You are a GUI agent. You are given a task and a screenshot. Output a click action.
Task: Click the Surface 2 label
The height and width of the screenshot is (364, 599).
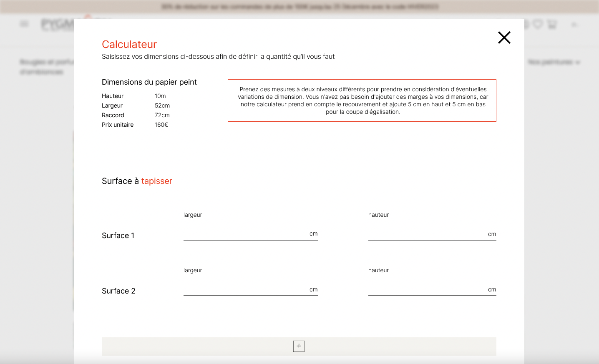(118, 291)
